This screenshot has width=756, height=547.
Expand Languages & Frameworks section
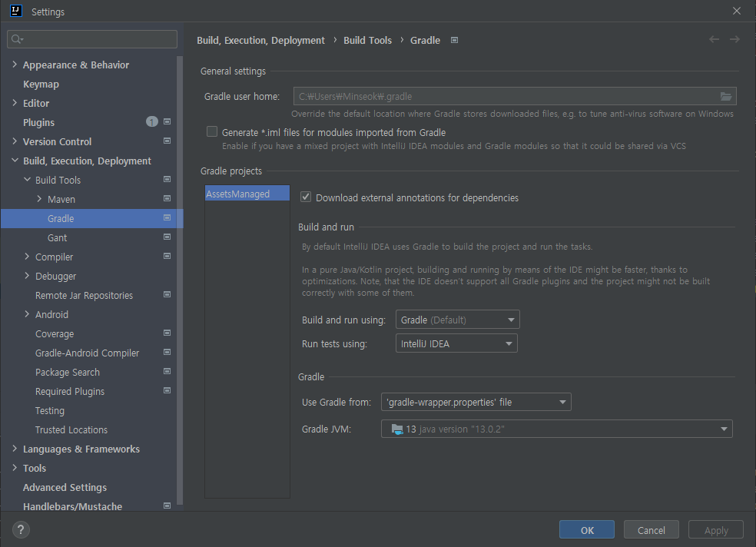15,448
